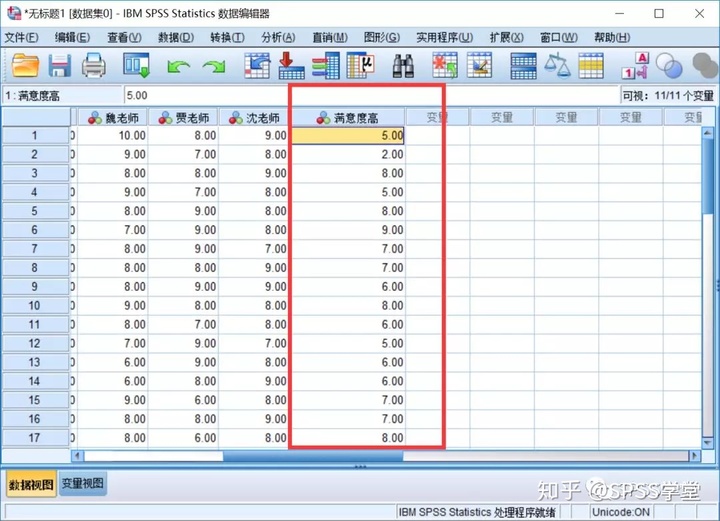Click the Variables info icon
720x521 pixels.
coord(326,66)
